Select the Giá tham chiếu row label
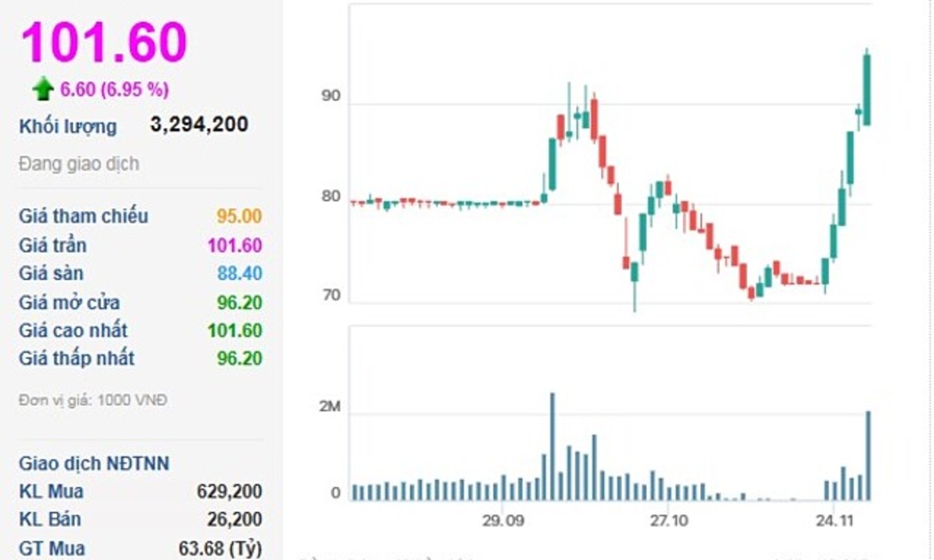Image resolution: width=934 pixels, height=560 pixels. pos(84,216)
